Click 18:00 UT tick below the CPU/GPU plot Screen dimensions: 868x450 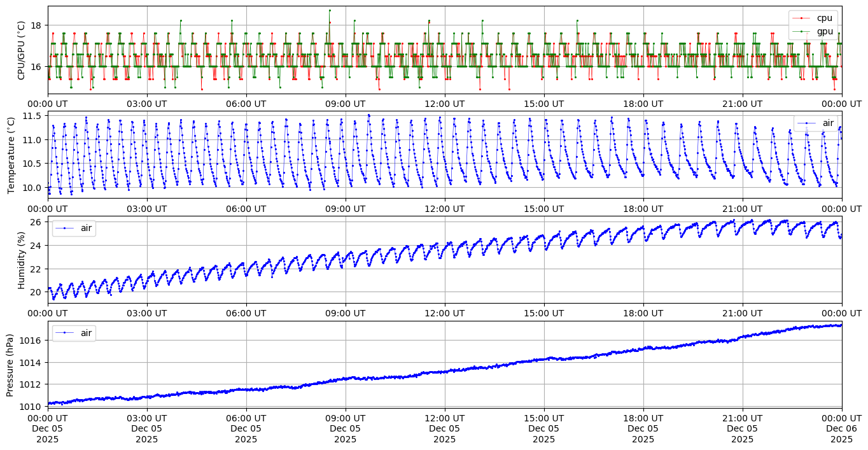pos(643,104)
